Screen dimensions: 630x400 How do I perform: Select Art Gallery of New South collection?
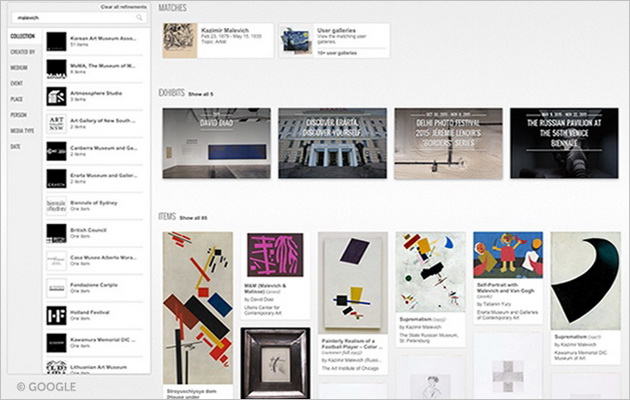pyautogui.click(x=103, y=120)
